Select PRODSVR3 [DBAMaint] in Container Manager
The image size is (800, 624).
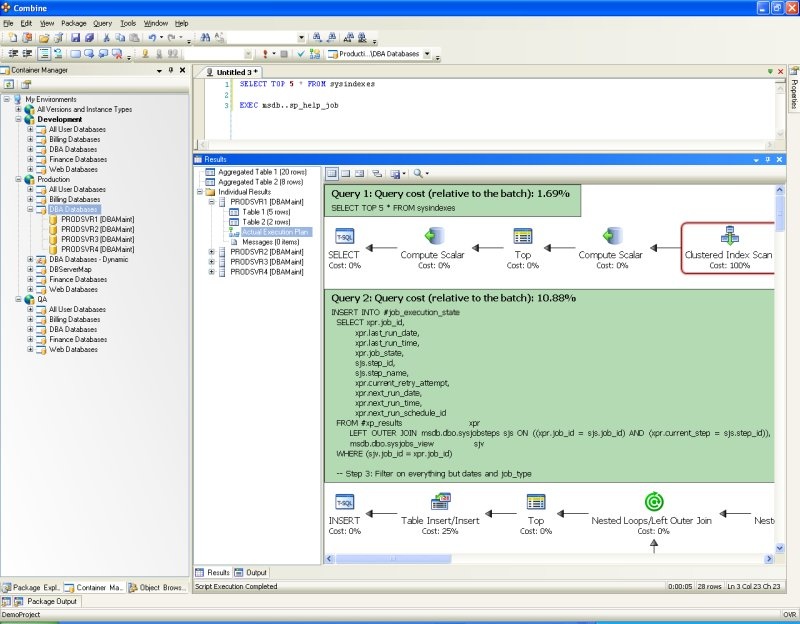tap(97, 239)
